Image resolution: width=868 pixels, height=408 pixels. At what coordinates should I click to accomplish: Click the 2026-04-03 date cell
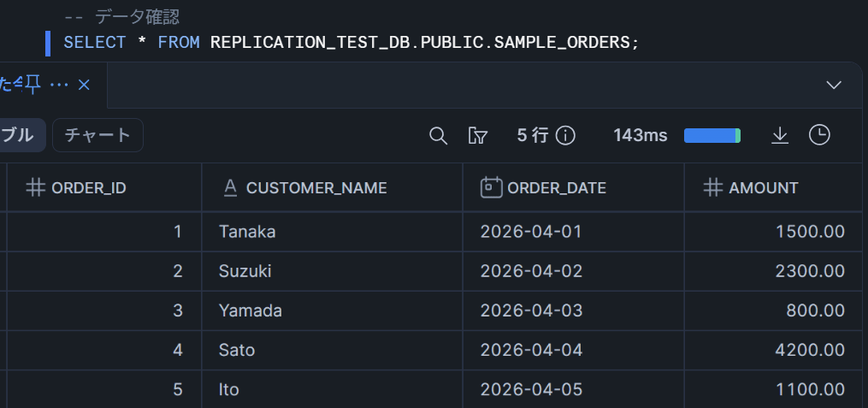[x=531, y=310]
